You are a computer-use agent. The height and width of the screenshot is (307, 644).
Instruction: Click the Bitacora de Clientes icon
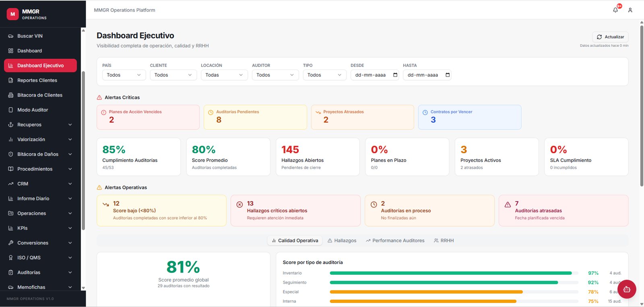11,95
